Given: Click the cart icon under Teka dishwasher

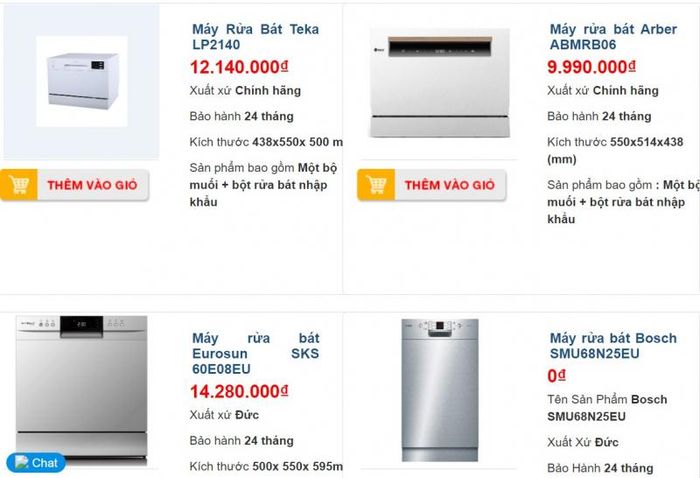Looking at the screenshot, I should pos(19,184).
